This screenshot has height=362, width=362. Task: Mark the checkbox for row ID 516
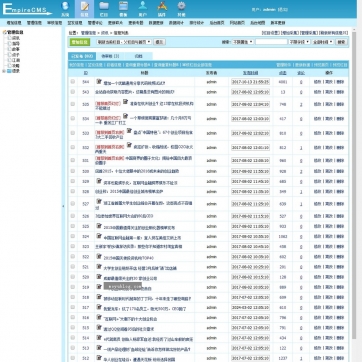[73, 317]
